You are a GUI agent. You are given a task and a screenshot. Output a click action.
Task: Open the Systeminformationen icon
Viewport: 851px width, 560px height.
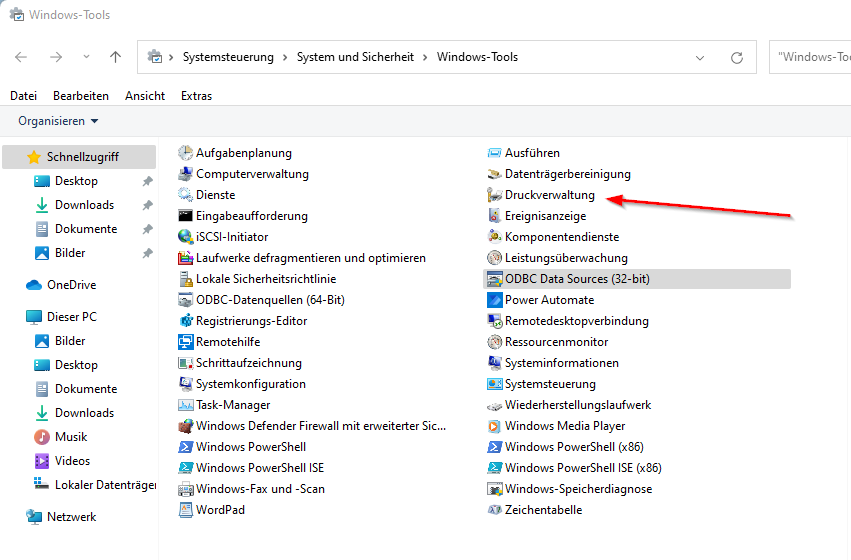point(494,363)
